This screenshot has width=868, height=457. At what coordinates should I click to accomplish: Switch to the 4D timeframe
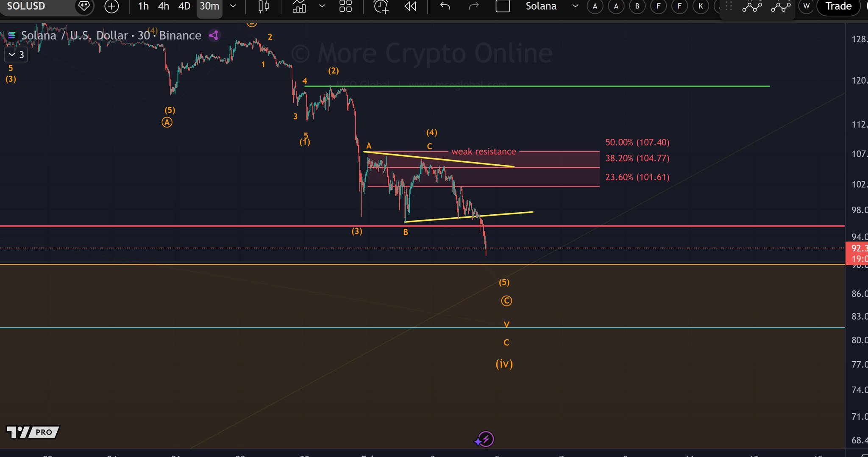[x=184, y=6]
